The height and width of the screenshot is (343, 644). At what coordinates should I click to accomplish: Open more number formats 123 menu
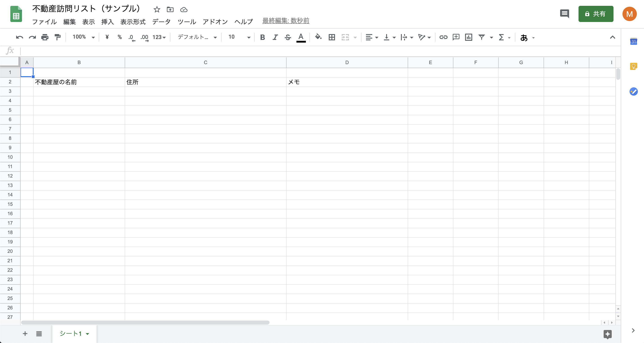[x=159, y=37]
